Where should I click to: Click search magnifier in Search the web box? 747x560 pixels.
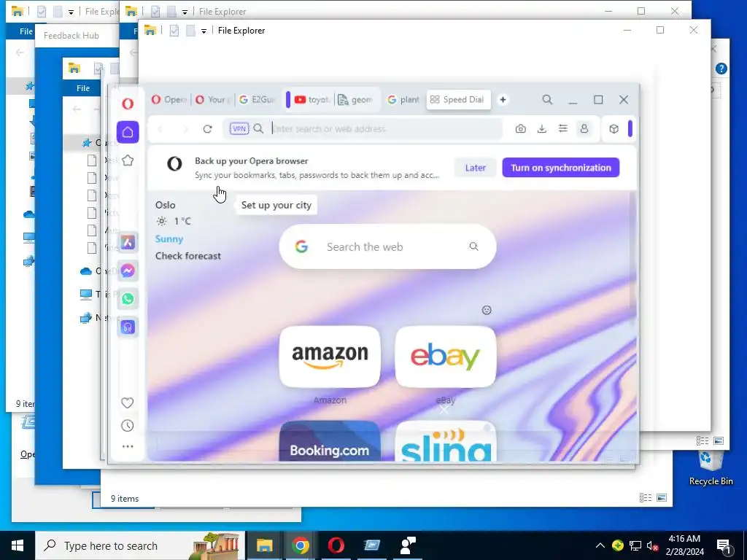473,246
